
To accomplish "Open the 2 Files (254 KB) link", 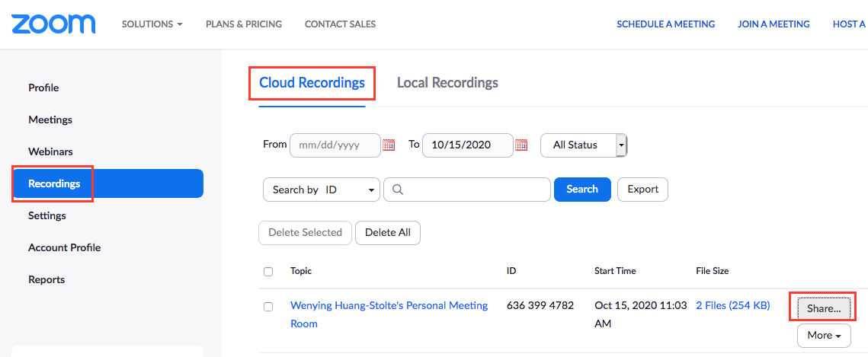I will point(733,305).
